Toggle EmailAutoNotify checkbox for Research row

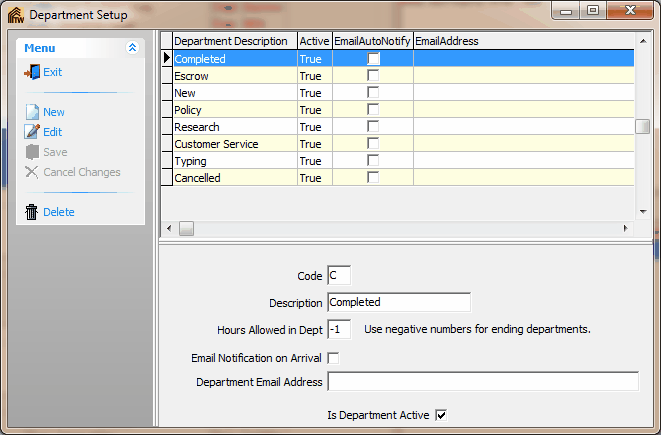(x=373, y=127)
